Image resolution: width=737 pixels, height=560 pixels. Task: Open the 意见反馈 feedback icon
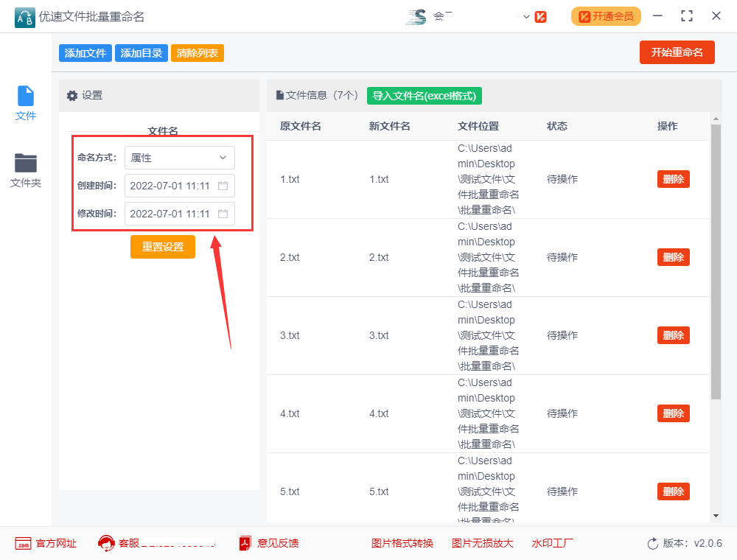click(245, 544)
